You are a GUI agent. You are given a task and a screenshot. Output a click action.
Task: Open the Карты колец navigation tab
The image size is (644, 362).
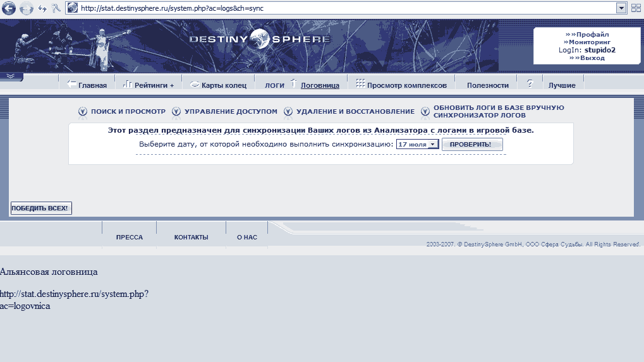click(218, 85)
